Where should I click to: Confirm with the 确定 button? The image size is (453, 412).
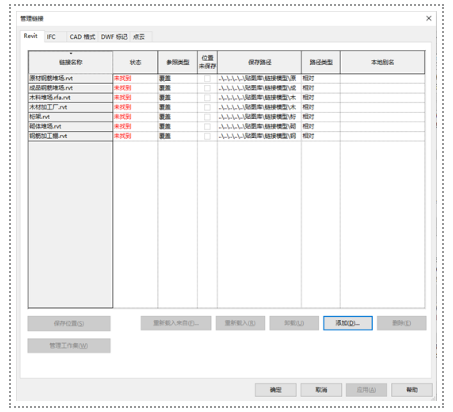click(276, 390)
